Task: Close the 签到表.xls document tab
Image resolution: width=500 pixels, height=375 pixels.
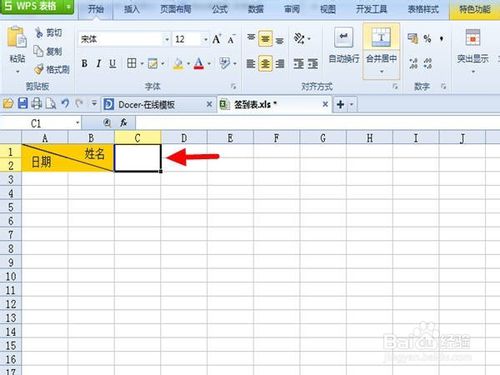Action: 325,105
